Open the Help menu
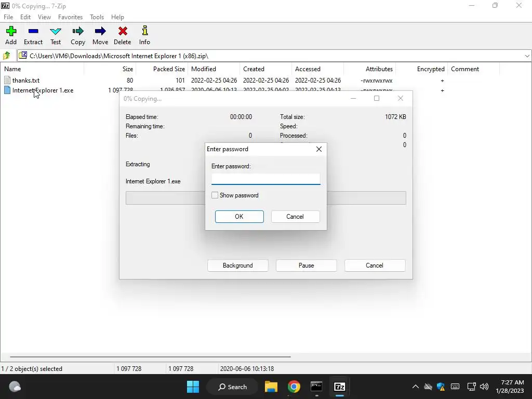 tap(117, 17)
